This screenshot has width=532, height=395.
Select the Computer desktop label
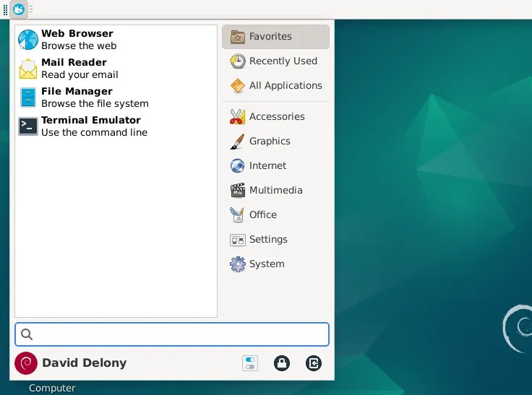52,388
